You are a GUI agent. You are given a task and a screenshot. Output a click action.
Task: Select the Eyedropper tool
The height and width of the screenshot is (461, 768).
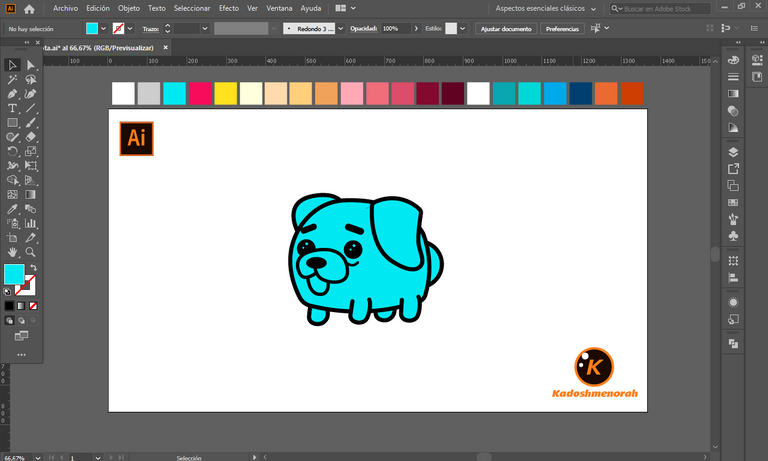[12, 209]
